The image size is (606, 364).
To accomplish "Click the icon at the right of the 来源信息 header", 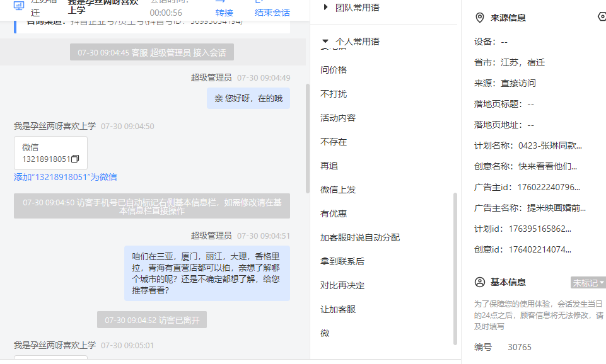I will tap(602, 16).
